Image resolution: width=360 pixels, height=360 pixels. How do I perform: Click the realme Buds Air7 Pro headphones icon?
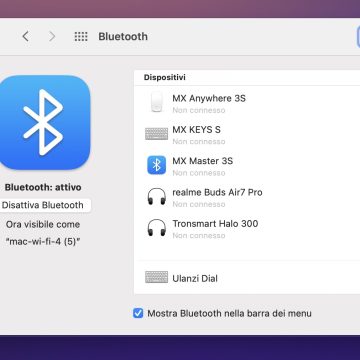tap(157, 197)
